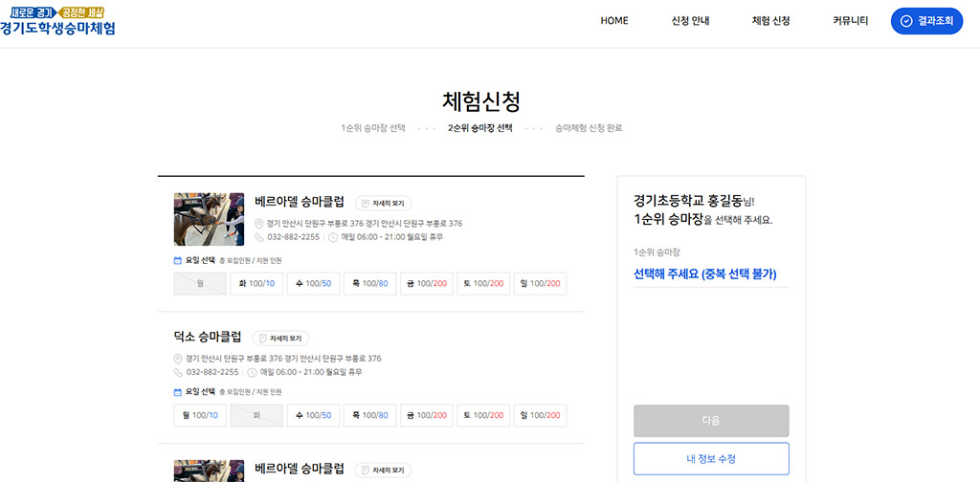View details for 덕소 승마클럽
The image size is (980, 482).
coord(280,338)
